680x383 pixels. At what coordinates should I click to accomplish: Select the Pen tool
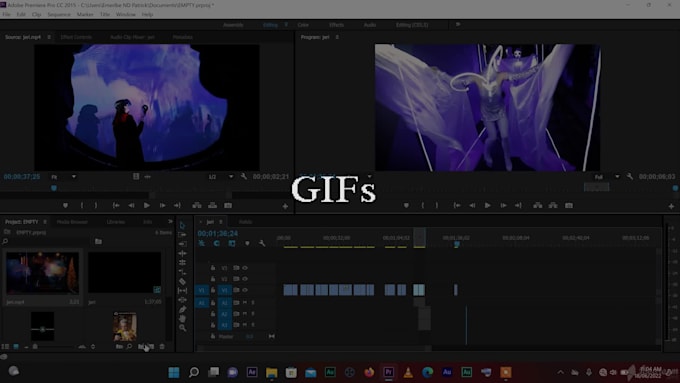[182, 309]
